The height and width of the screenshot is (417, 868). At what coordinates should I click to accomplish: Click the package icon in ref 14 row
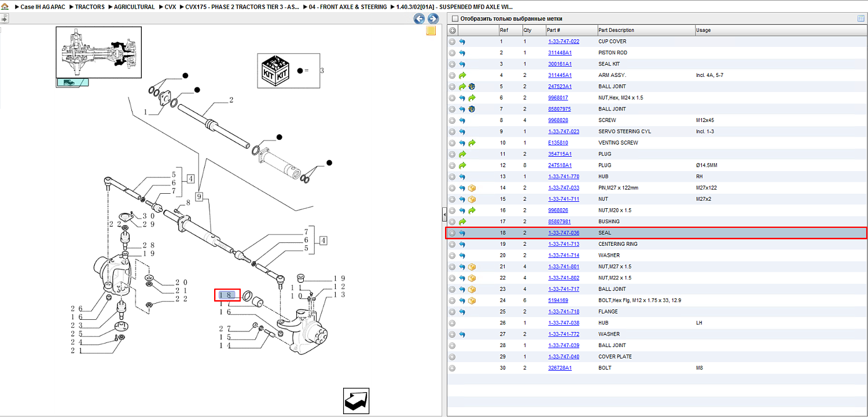click(472, 188)
